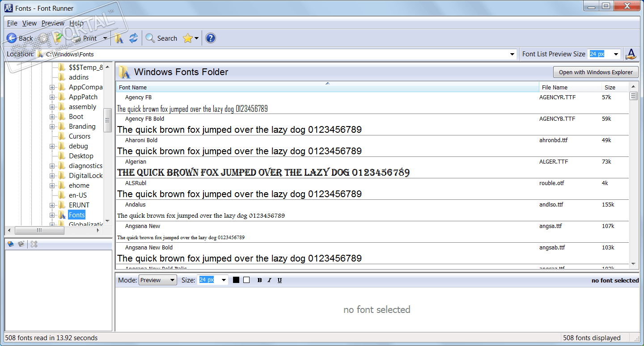644x346 pixels.
Task: Click inside the Location path field
Action: (x=276, y=54)
